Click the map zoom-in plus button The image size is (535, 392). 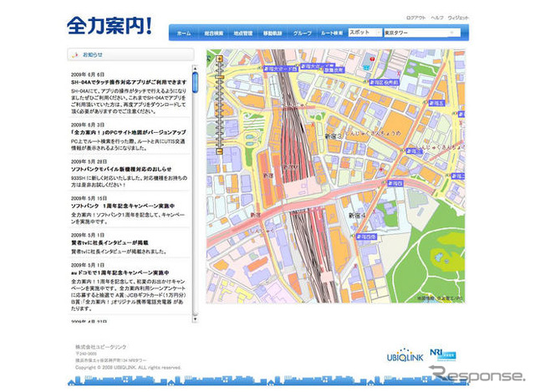pos(219,59)
